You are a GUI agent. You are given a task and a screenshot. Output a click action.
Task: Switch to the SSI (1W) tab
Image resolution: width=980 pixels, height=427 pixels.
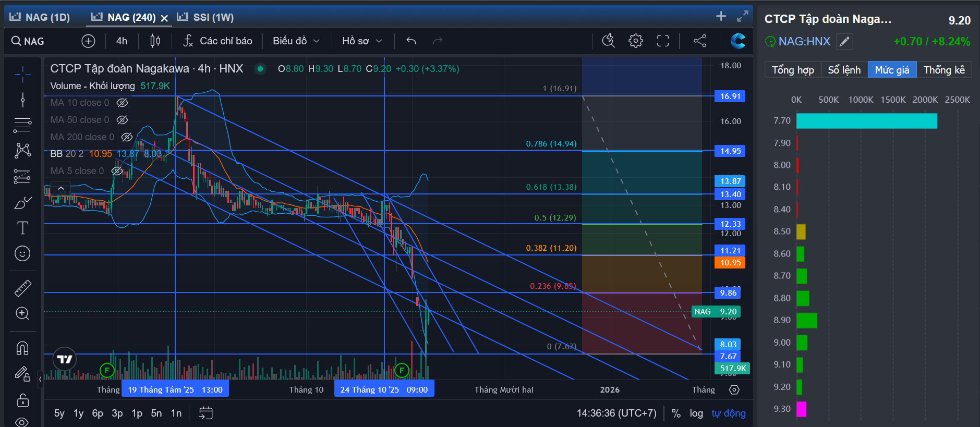(205, 17)
